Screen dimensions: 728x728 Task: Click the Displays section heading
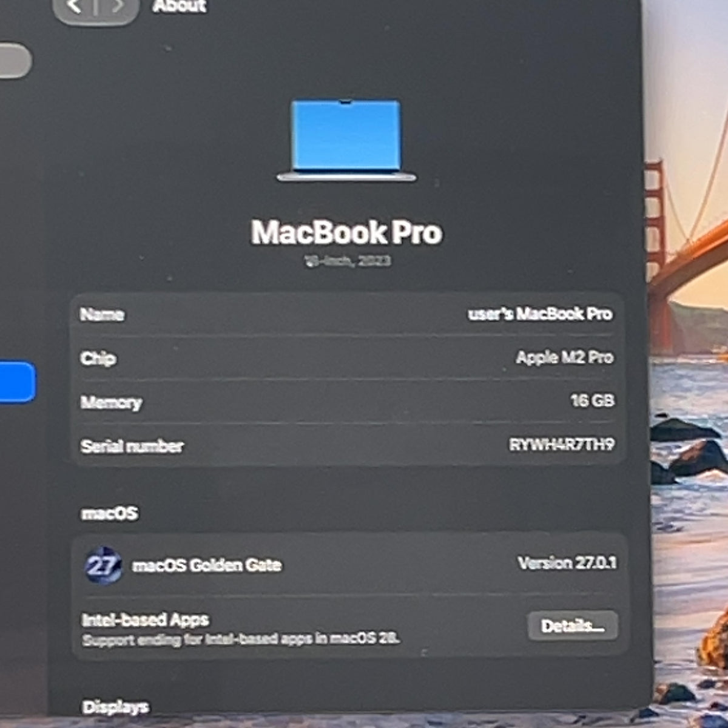(115, 707)
